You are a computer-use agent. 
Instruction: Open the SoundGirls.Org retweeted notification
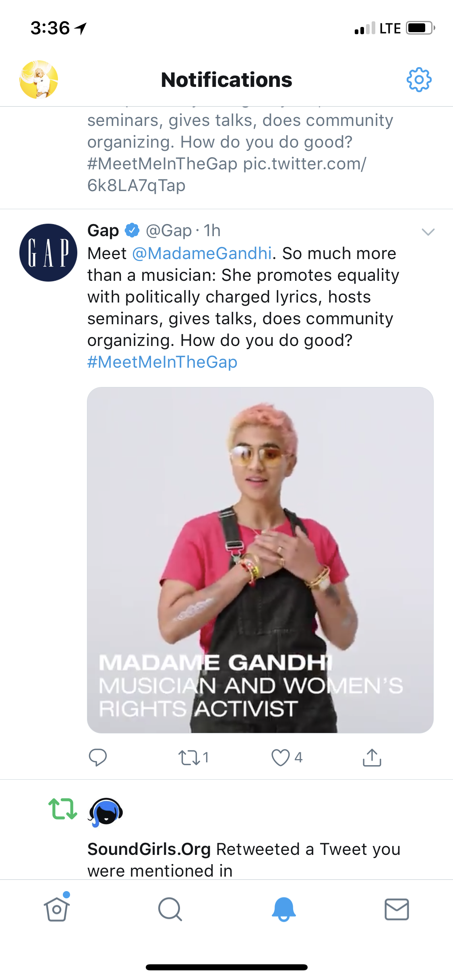tap(244, 860)
